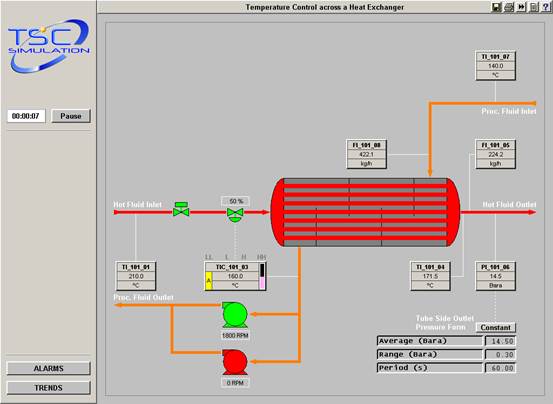The height and width of the screenshot is (404, 553).
Task: Click the Save disk icon in title bar
Action: pyautogui.click(x=497, y=7)
